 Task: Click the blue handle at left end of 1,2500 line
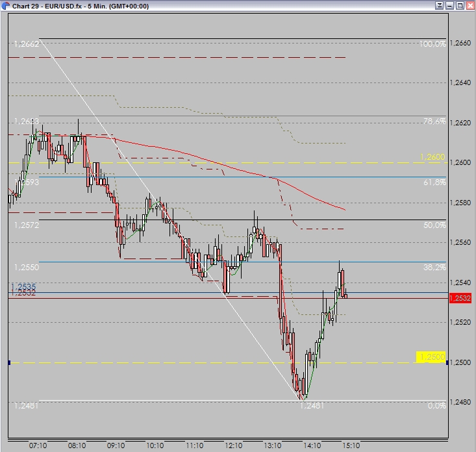[9, 362]
